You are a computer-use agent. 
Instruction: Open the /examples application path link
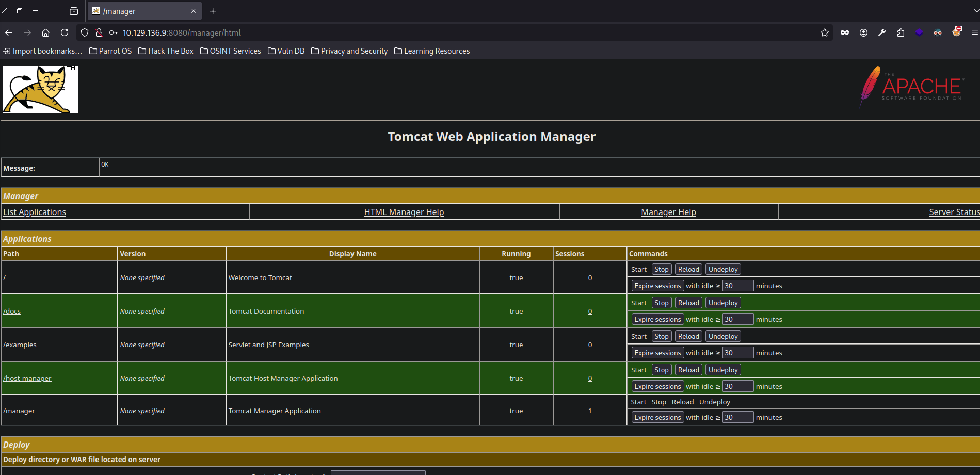pyautogui.click(x=20, y=345)
